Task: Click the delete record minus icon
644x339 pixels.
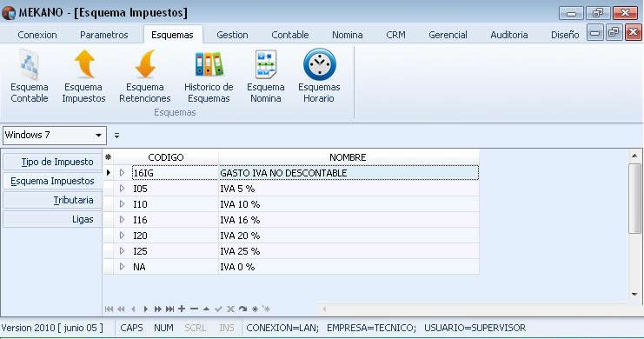Action: point(194,309)
